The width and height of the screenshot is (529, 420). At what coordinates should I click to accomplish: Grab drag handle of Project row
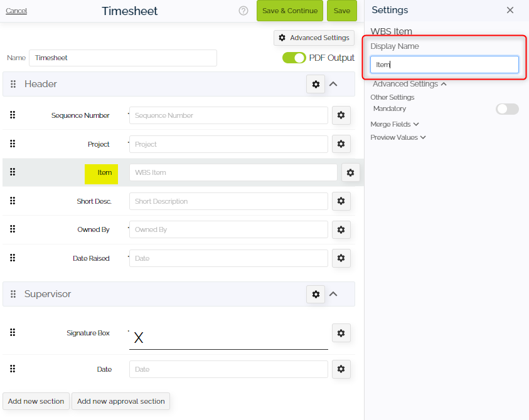pyautogui.click(x=13, y=144)
